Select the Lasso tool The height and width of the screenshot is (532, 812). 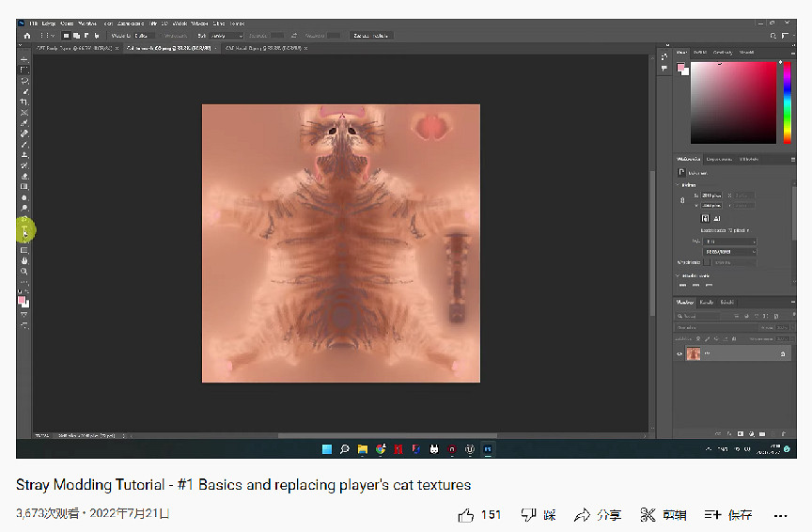pyautogui.click(x=24, y=81)
